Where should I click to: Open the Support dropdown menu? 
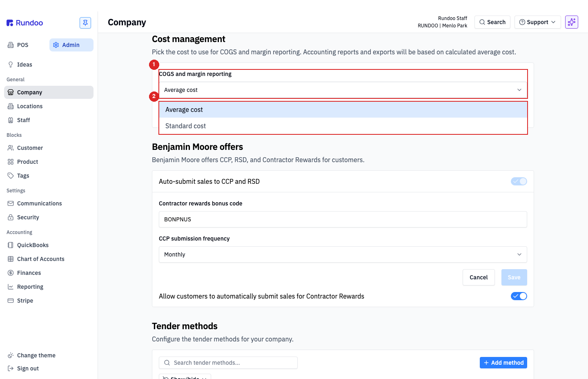coord(537,22)
